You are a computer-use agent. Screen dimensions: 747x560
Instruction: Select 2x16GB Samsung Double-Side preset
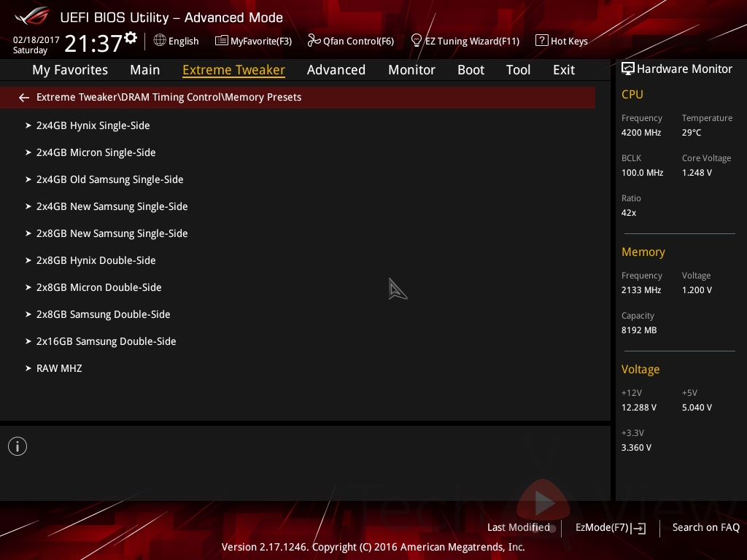[106, 341]
